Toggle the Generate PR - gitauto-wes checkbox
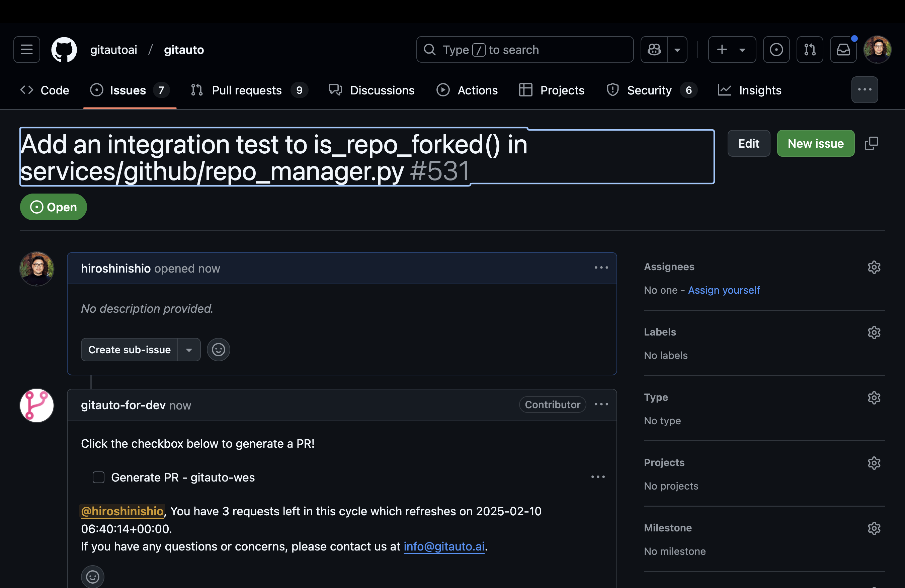 coord(98,476)
